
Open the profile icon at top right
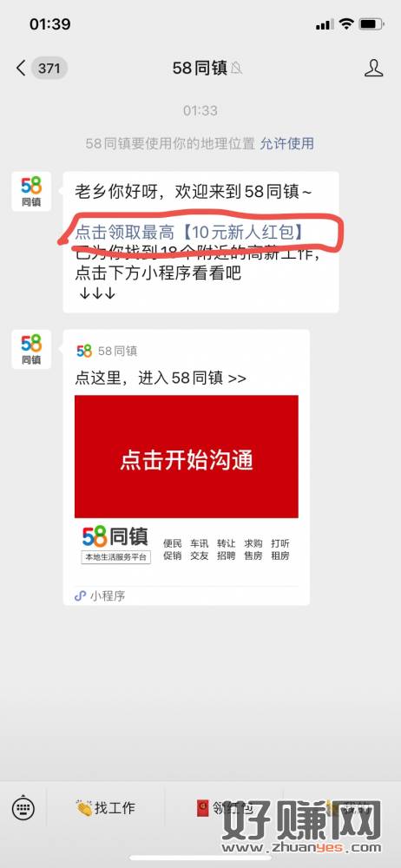tap(374, 68)
